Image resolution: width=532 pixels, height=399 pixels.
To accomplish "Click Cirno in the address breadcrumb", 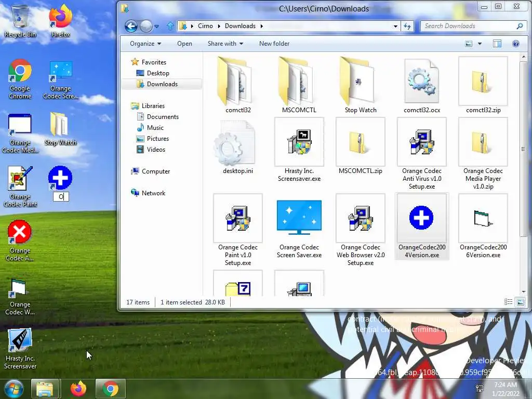I will (x=205, y=26).
